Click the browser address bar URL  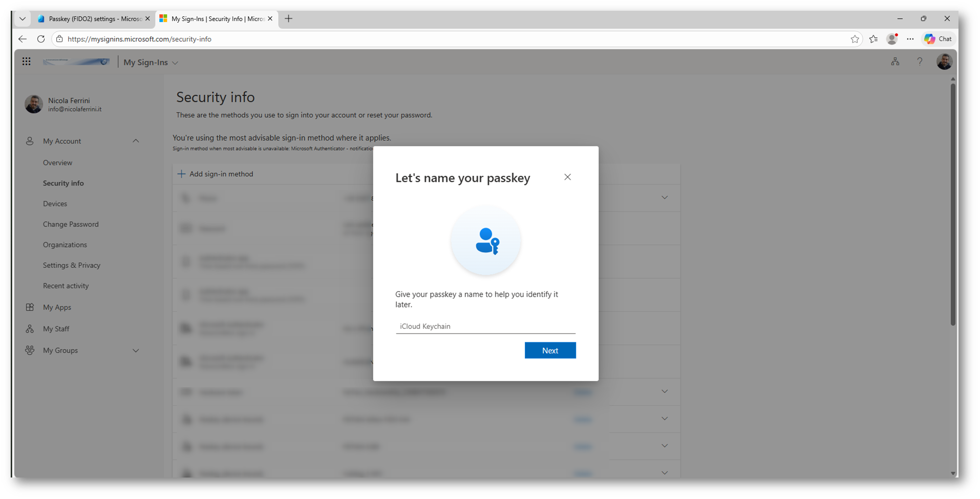[x=139, y=39]
